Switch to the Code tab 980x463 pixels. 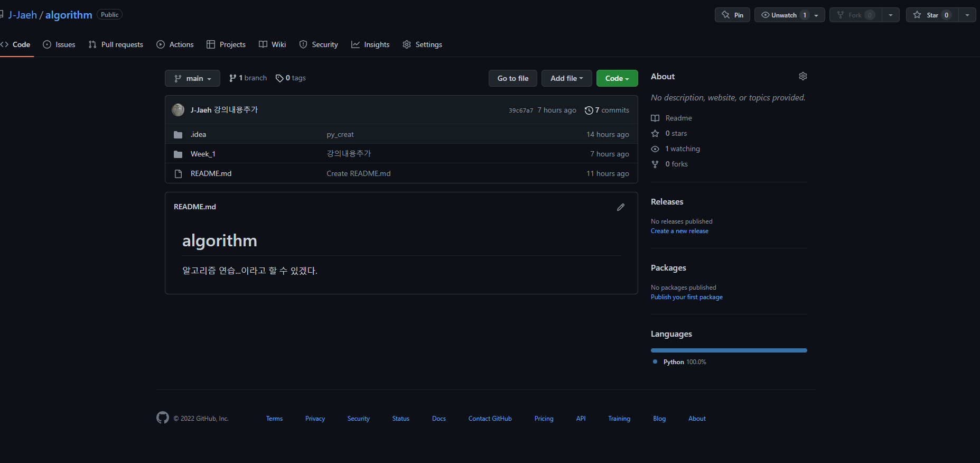(x=16, y=44)
